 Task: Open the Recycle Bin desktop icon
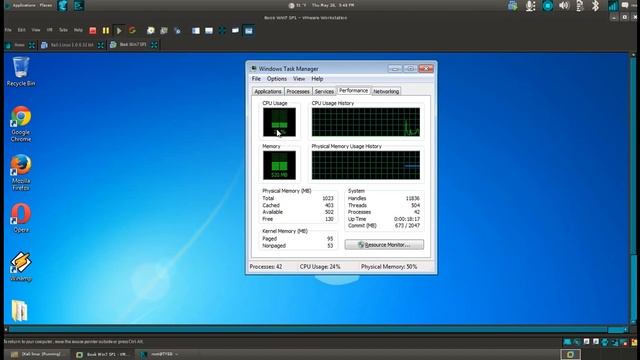pos(21,72)
